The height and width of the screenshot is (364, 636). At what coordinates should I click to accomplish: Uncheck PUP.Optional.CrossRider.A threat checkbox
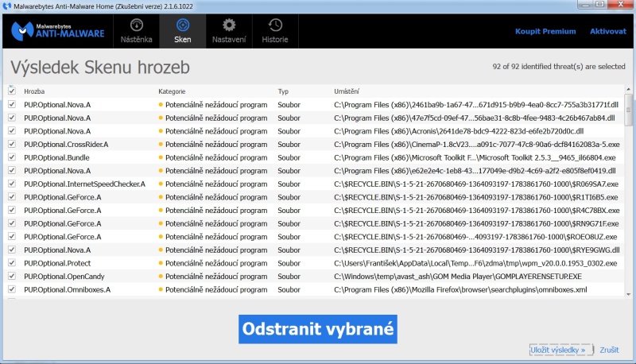pyautogui.click(x=12, y=144)
